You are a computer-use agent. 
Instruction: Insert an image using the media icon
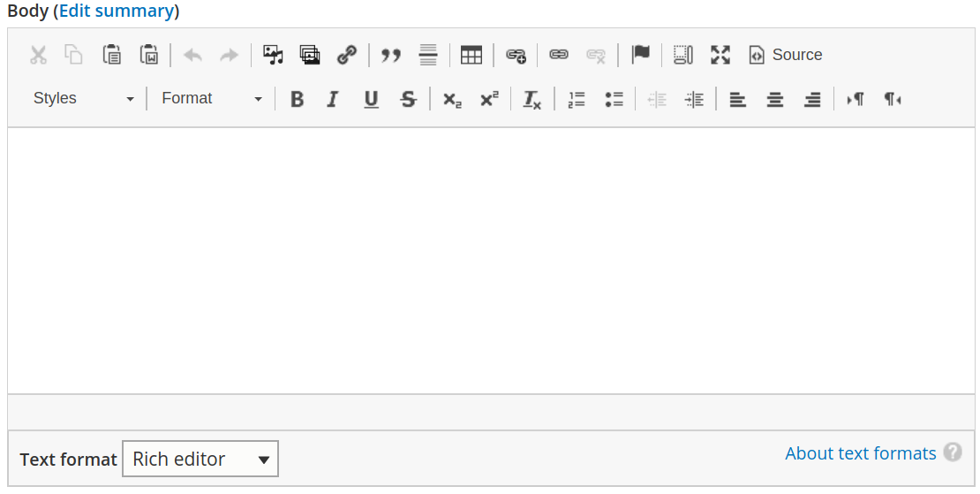273,55
